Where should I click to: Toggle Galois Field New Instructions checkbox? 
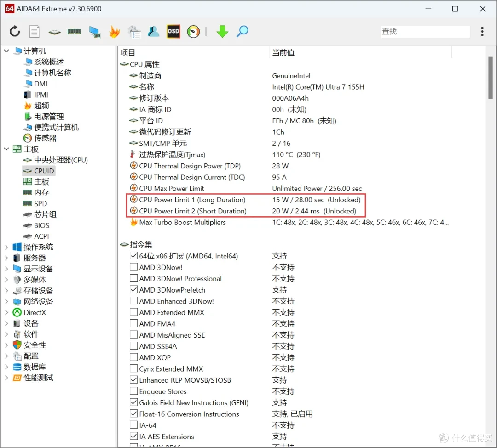[133, 402]
